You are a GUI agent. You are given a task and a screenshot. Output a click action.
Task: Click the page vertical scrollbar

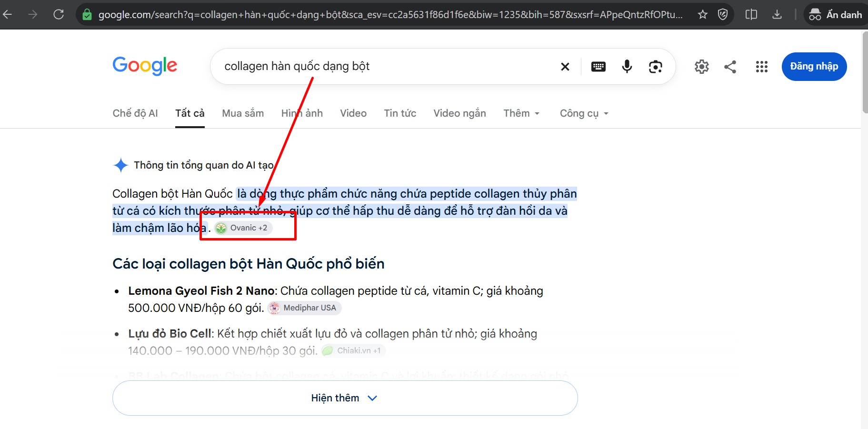tap(864, 71)
